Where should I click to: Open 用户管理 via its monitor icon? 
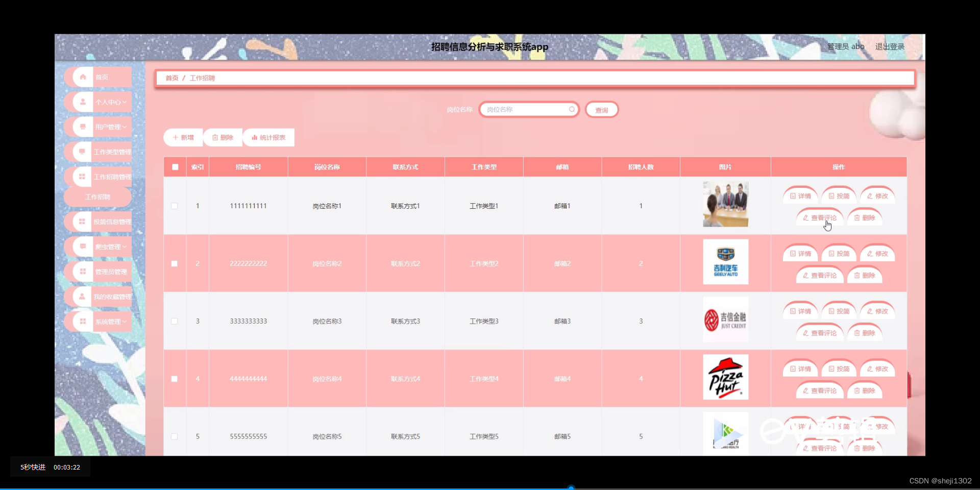pos(83,126)
